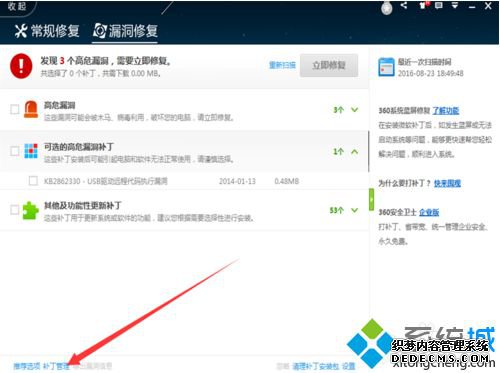Image resolution: width=500 pixels, height=373 pixels.
Task: Open the main menu triangle icon
Action: pos(455,5)
